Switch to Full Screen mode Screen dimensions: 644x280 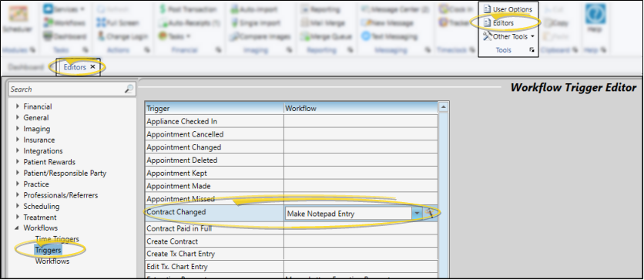119,23
